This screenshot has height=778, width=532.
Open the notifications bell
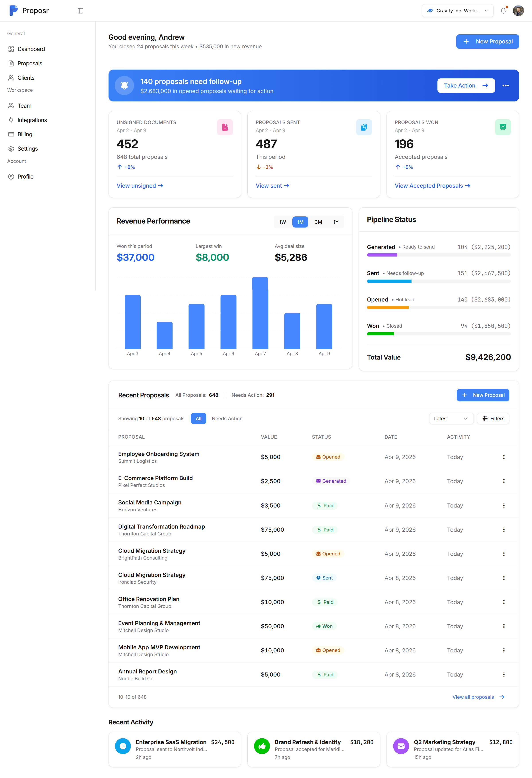[x=503, y=11]
